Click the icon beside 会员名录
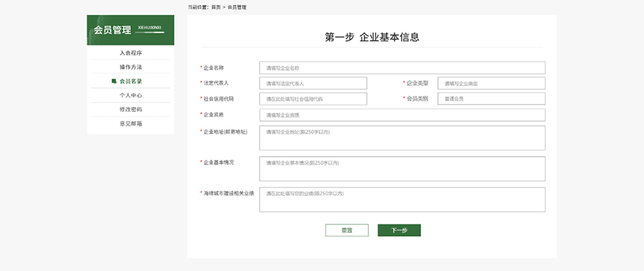This screenshot has height=271, width=644. pos(114,82)
